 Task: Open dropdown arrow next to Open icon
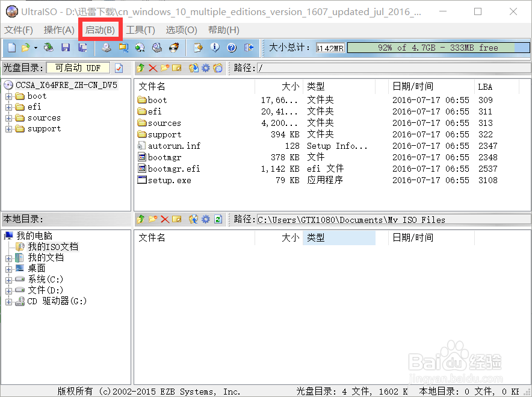click(36, 48)
